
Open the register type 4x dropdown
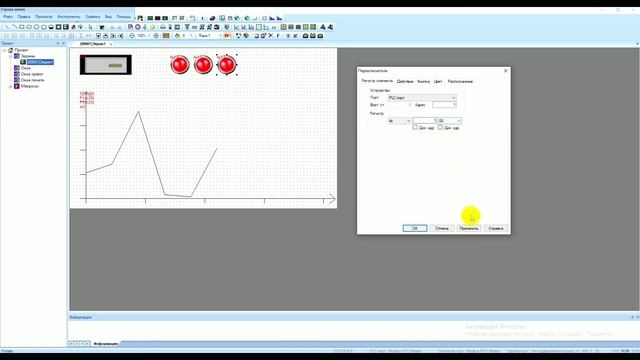[x=399, y=121]
